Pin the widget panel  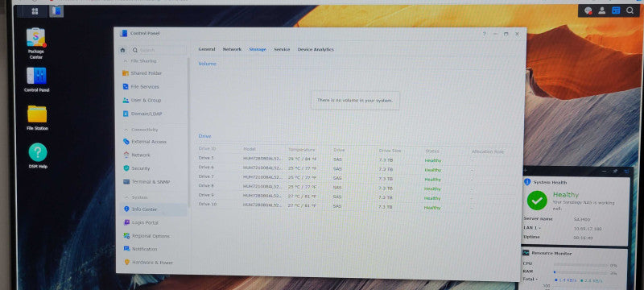click(x=615, y=171)
